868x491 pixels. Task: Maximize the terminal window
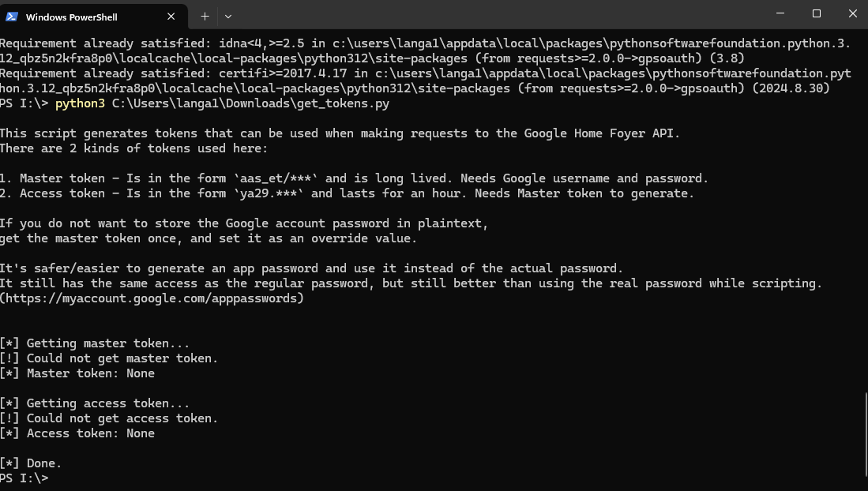tap(817, 13)
